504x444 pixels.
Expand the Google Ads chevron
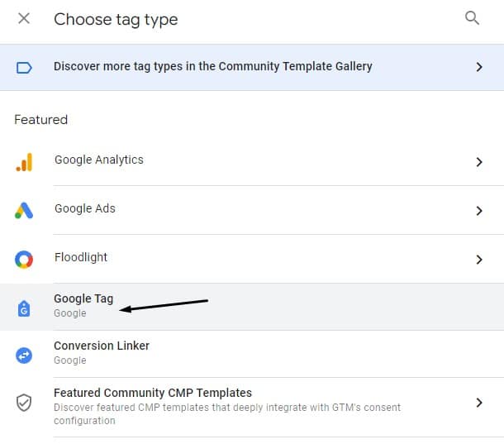(479, 211)
